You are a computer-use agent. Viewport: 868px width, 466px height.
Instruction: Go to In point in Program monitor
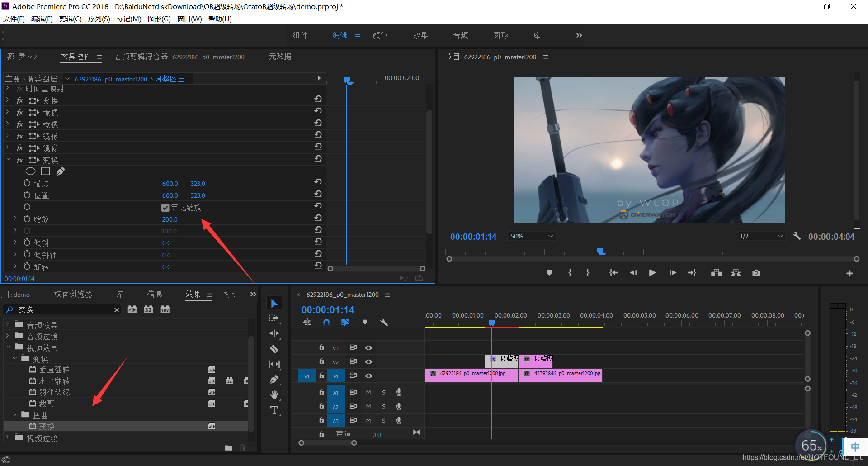tap(613, 273)
